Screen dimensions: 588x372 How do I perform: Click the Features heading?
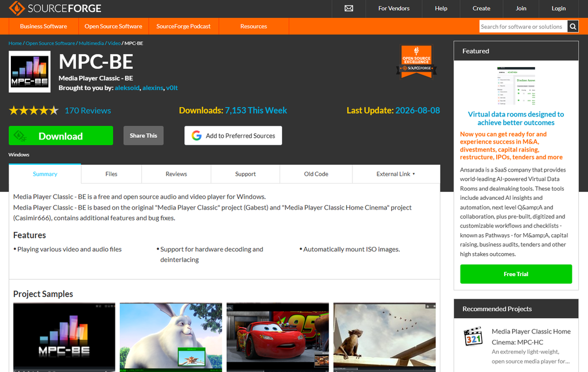tap(30, 235)
